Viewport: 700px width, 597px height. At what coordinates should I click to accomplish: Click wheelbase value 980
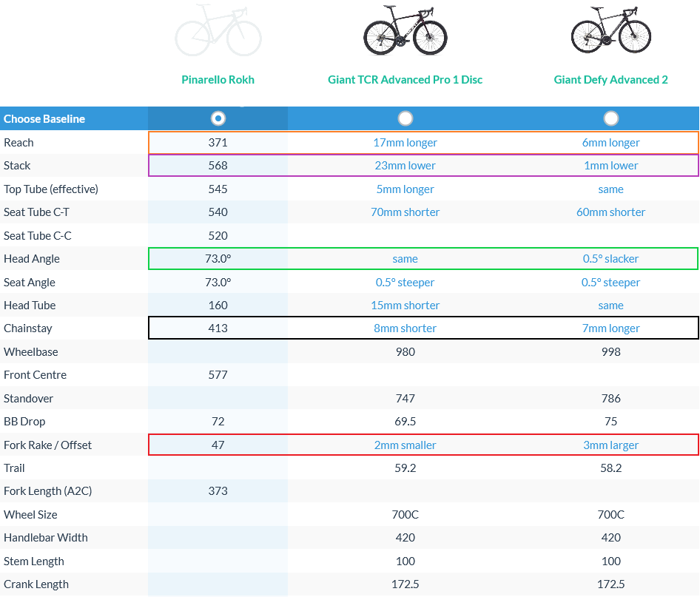click(x=405, y=352)
